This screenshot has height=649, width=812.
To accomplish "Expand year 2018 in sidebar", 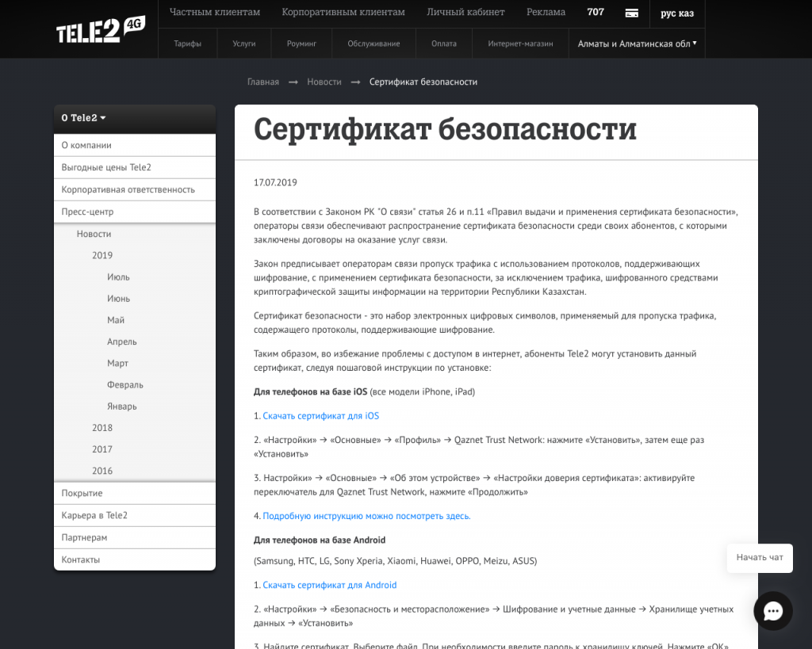I will (102, 428).
